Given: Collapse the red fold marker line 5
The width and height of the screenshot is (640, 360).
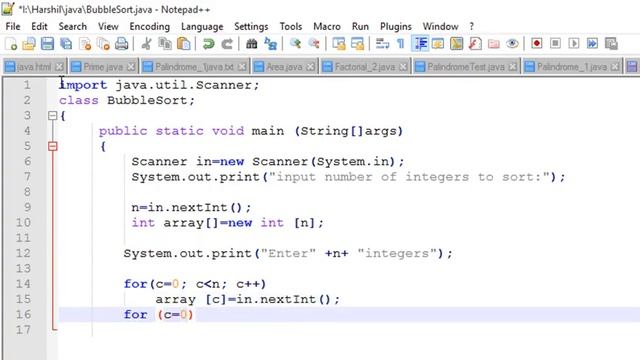Looking at the screenshot, I should click(x=53, y=146).
